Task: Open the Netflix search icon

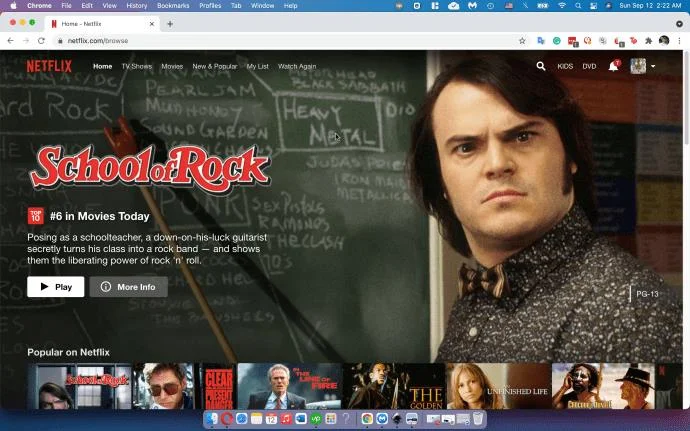Action: tap(541, 66)
